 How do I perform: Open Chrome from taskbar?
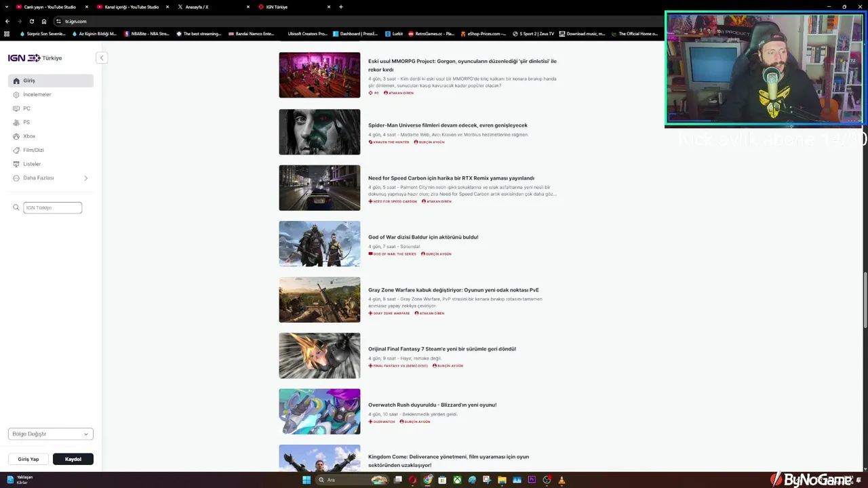(x=428, y=480)
